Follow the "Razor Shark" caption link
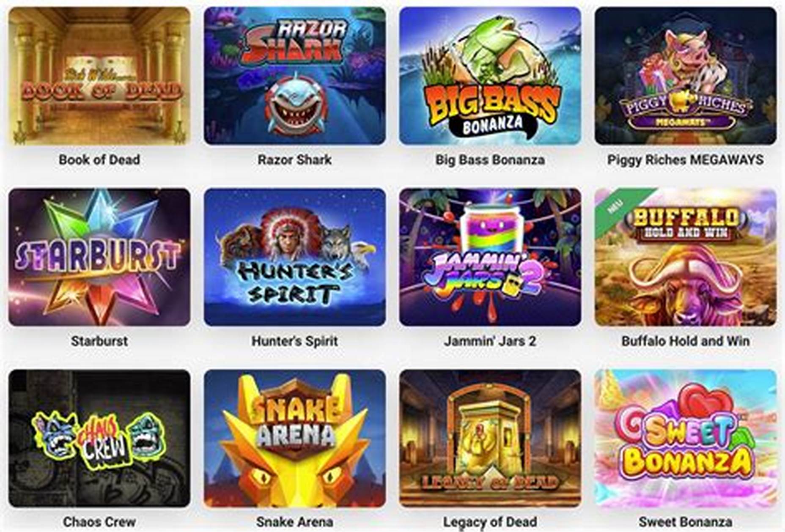The height and width of the screenshot is (532, 785). click(295, 159)
